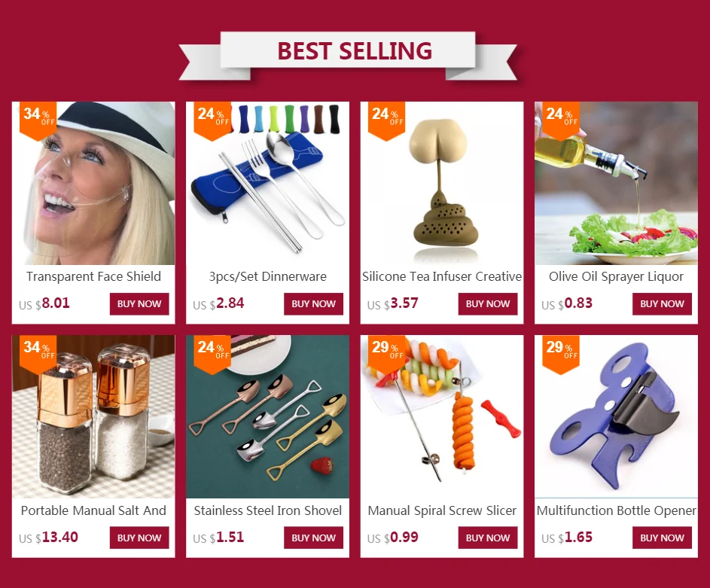Click the BEST SELLING banner heading
The width and height of the screenshot is (710, 588).
click(x=355, y=50)
